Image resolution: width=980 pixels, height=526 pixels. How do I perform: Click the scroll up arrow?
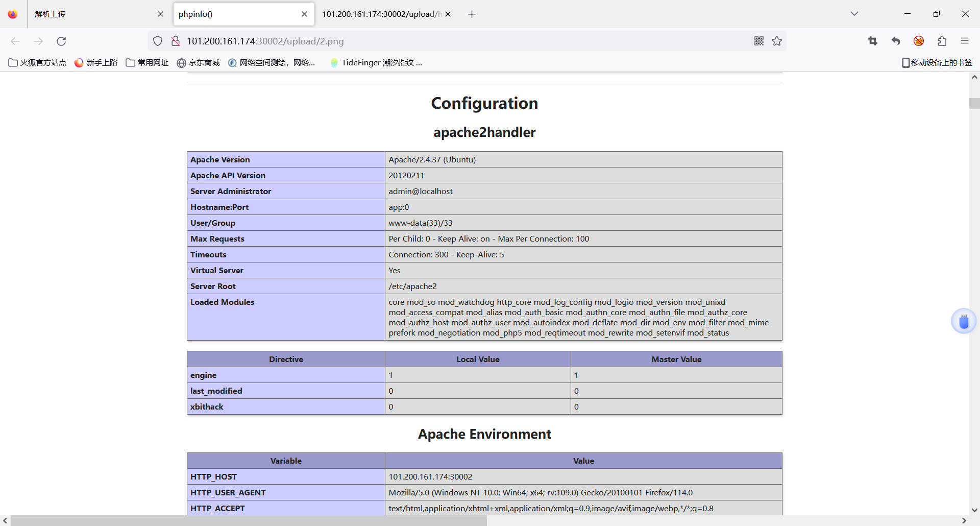pos(974,77)
